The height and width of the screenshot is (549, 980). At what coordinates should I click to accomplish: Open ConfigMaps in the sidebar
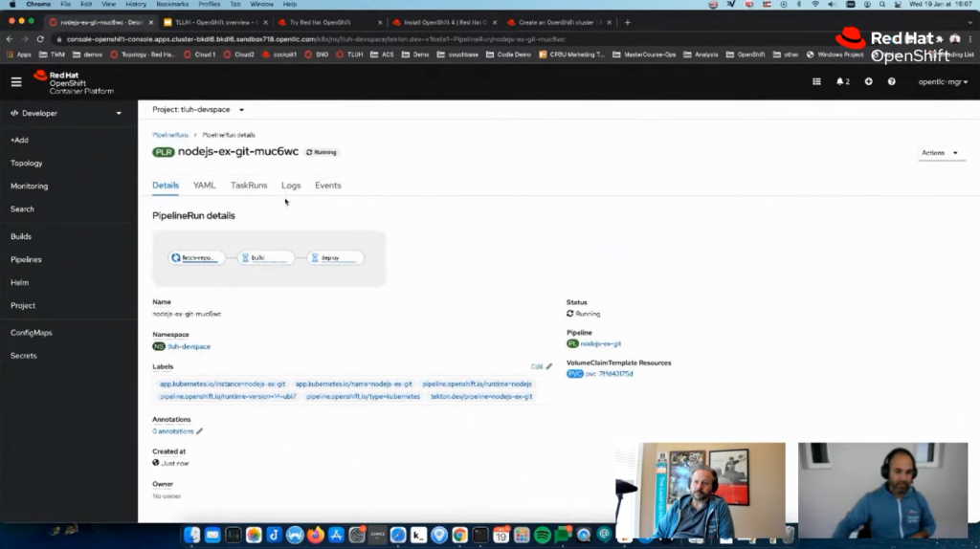pyautogui.click(x=32, y=333)
